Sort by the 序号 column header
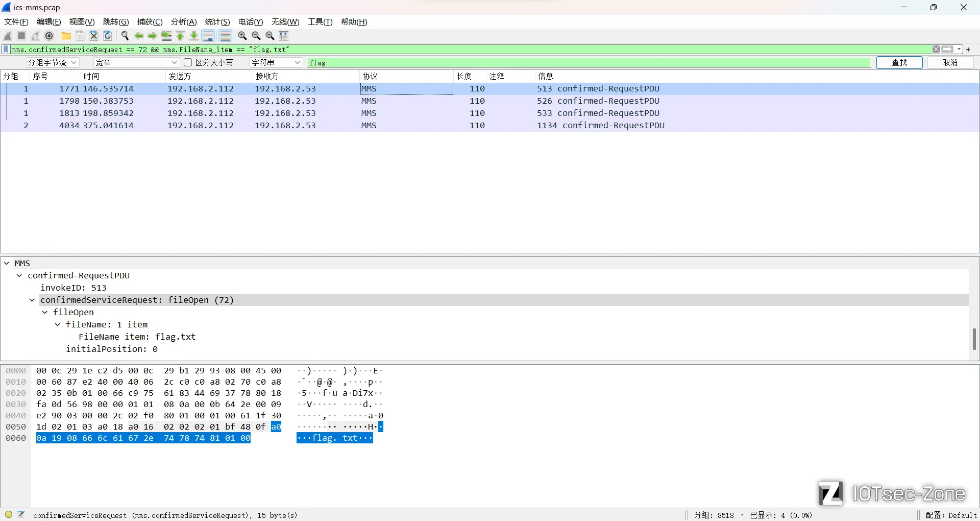The width and height of the screenshot is (980, 521). click(x=56, y=76)
